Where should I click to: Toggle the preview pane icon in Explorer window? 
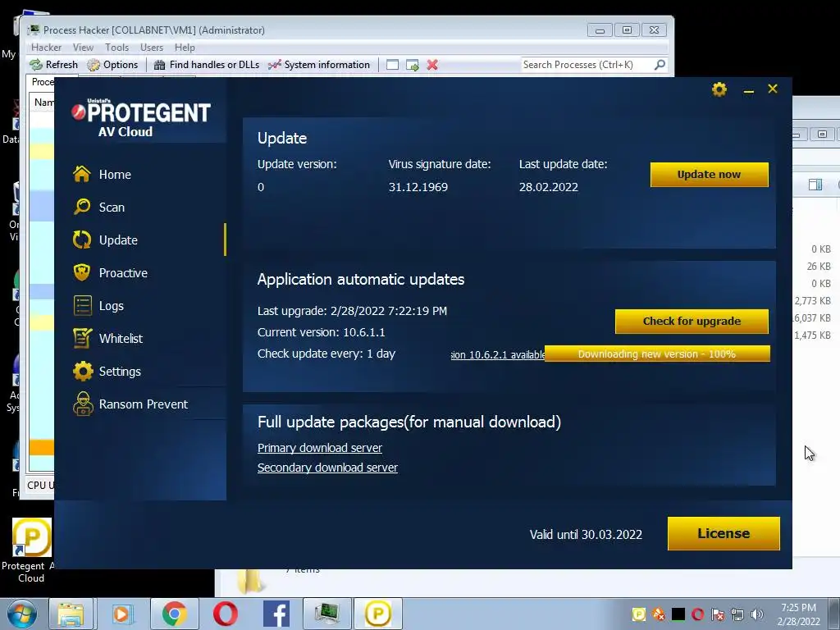815,185
